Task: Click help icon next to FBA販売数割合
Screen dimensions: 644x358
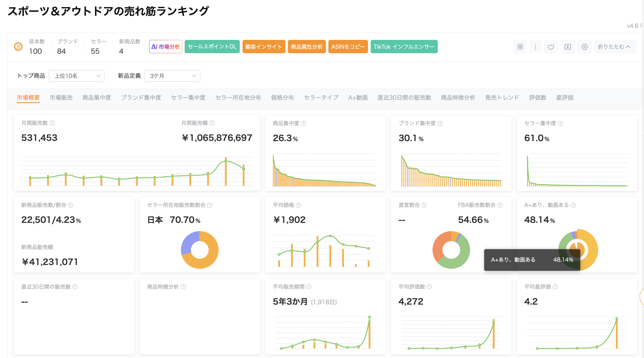Action: (500, 205)
